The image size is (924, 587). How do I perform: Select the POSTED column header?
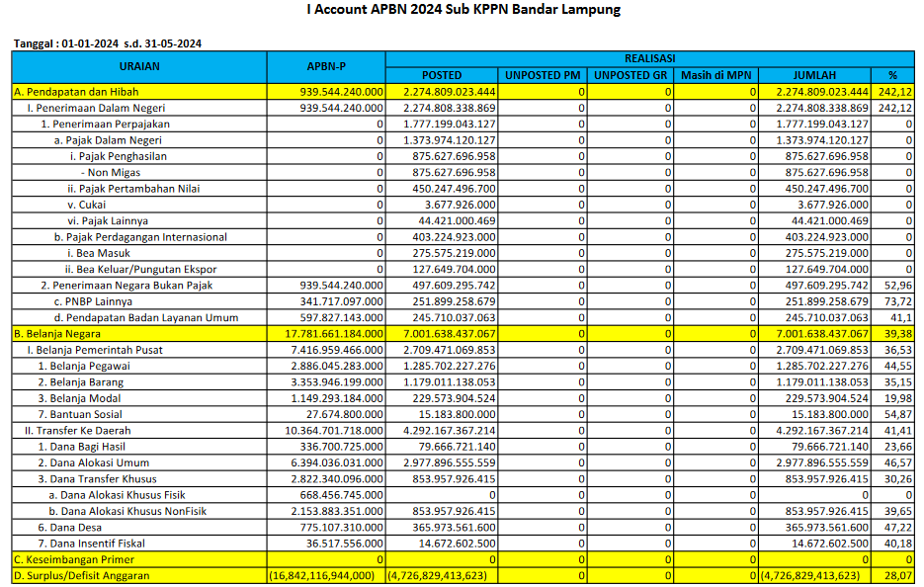click(x=442, y=75)
